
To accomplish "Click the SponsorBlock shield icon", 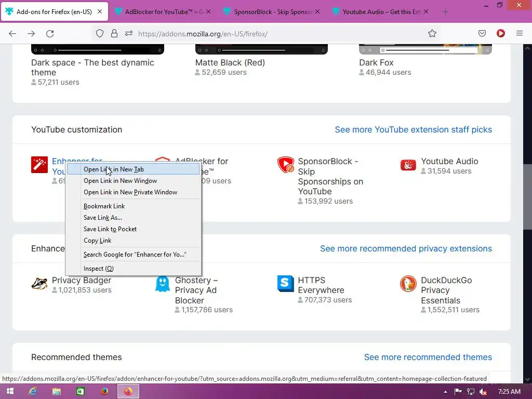I will 285,165.
